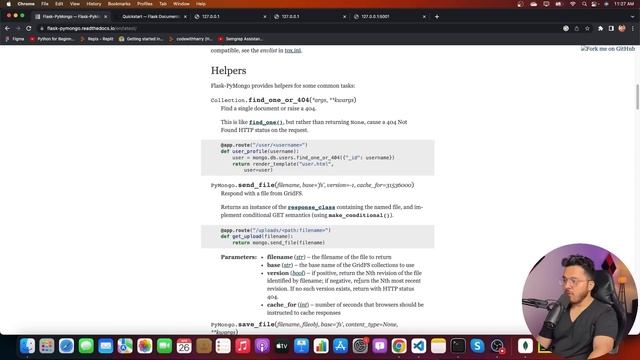Open Chrome three-dot menu

pyautogui.click(x=633, y=29)
